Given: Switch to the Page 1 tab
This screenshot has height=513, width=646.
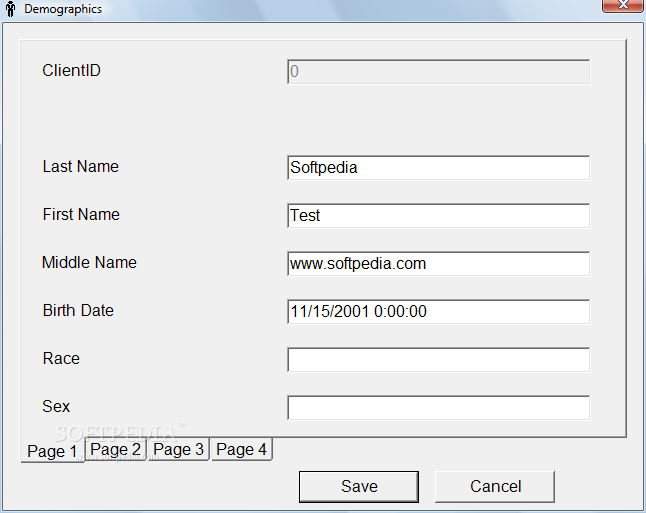Looking at the screenshot, I should coord(52,450).
